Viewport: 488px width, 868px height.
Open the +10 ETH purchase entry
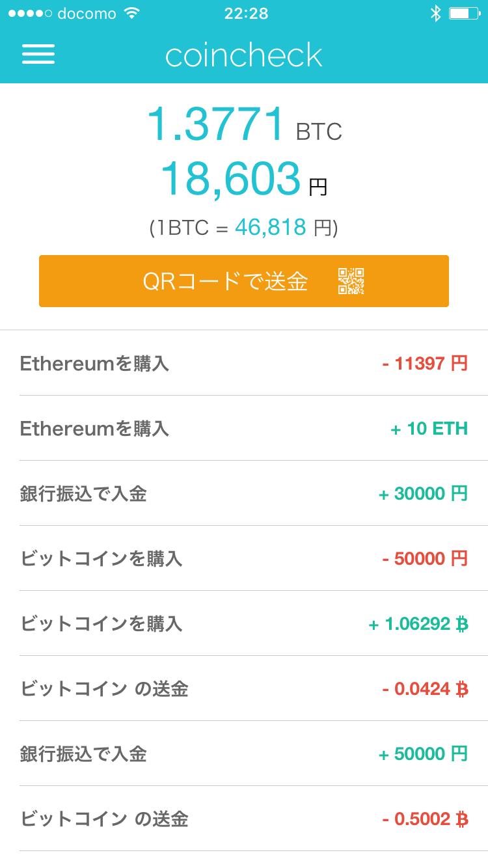244,428
